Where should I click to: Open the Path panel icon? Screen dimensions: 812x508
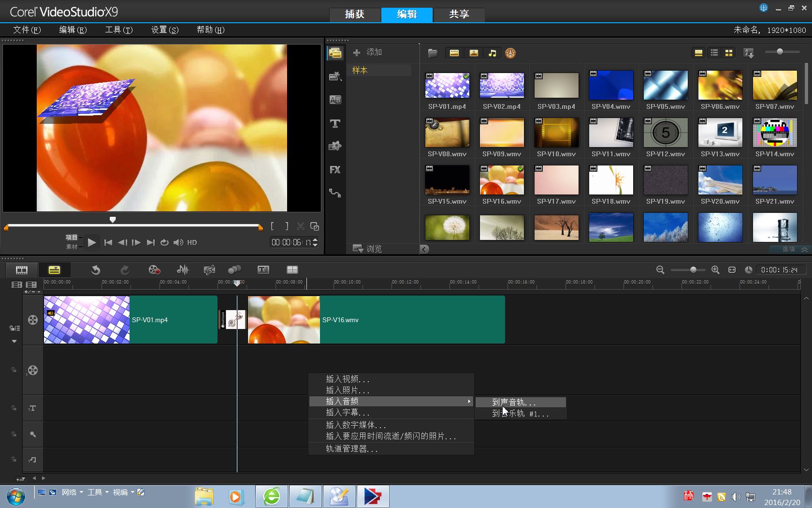335,193
